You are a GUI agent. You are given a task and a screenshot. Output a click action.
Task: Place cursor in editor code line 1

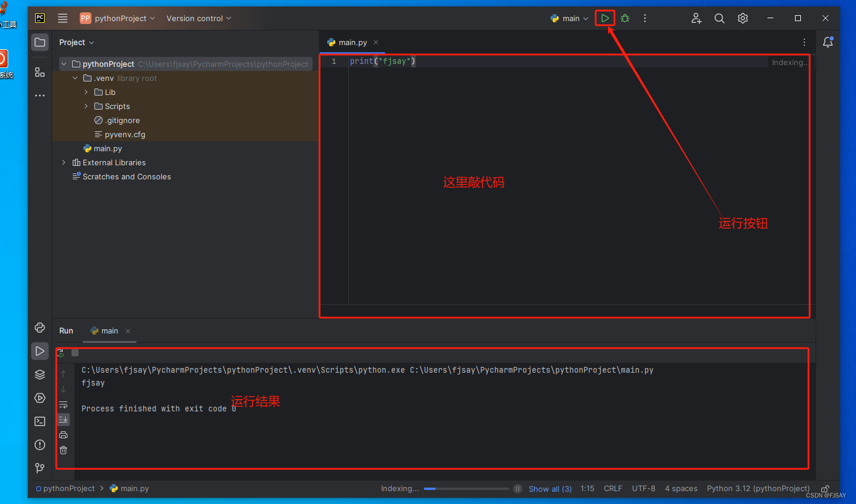[x=383, y=61]
